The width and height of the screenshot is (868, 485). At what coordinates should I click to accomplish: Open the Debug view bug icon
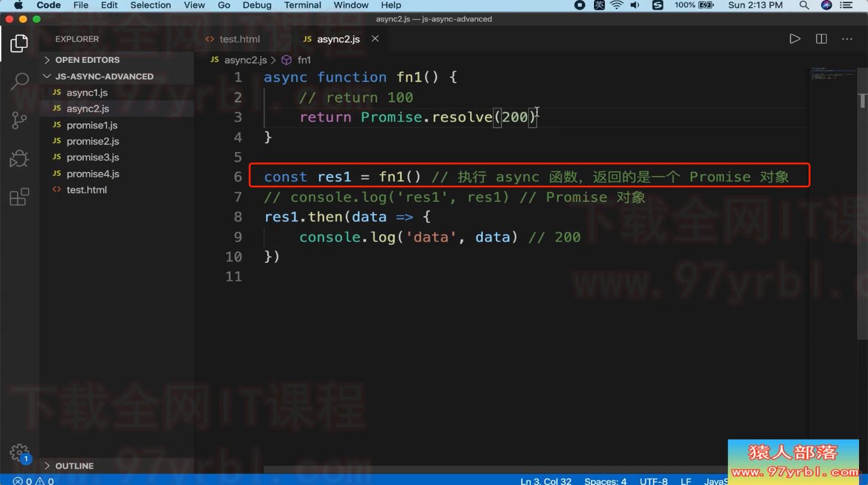[x=19, y=159]
